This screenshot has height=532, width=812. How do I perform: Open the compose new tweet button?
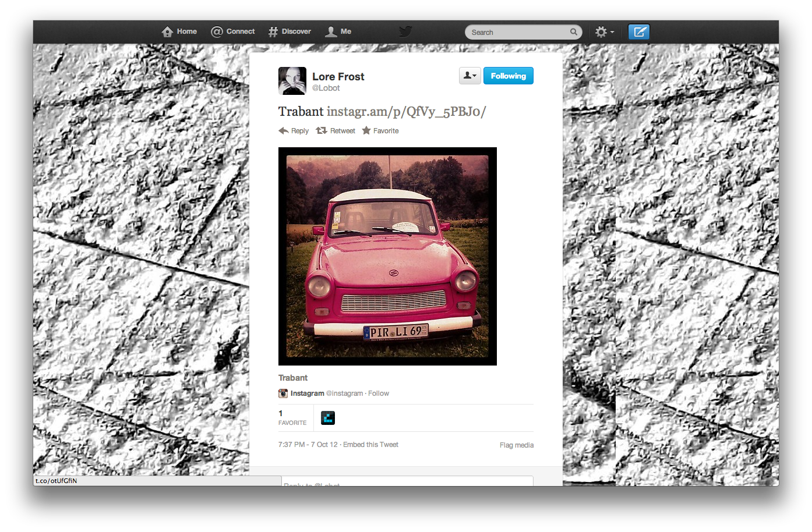[x=638, y=32]
